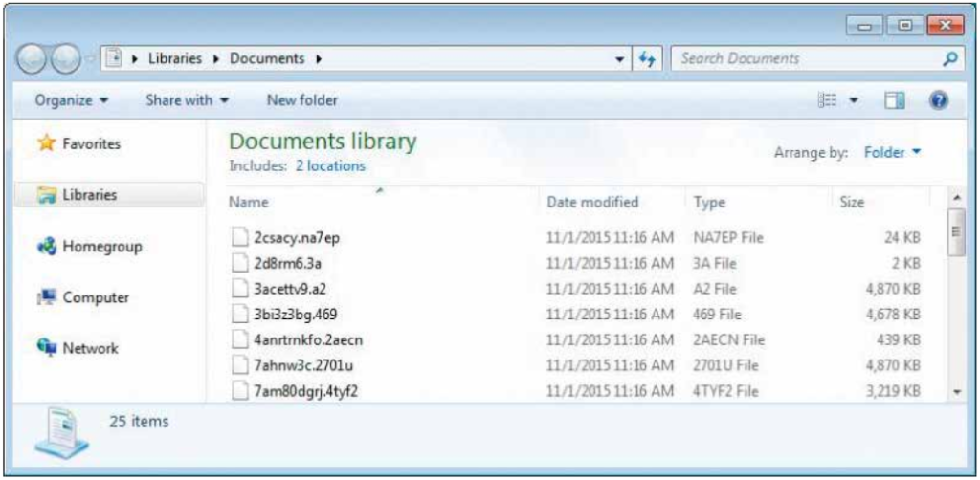
Task: Open Homegroup in the navigation pane
Action: coord(101,247)
